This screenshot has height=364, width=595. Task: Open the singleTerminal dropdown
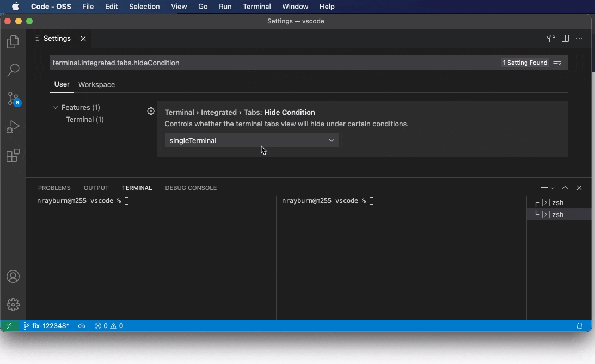[x=252, y=141]
